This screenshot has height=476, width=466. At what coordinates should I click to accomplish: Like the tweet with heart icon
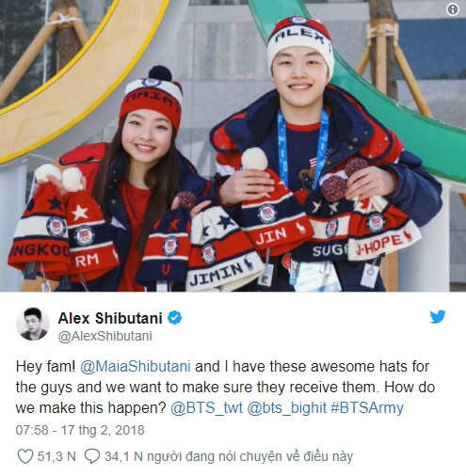click(24, 456)
